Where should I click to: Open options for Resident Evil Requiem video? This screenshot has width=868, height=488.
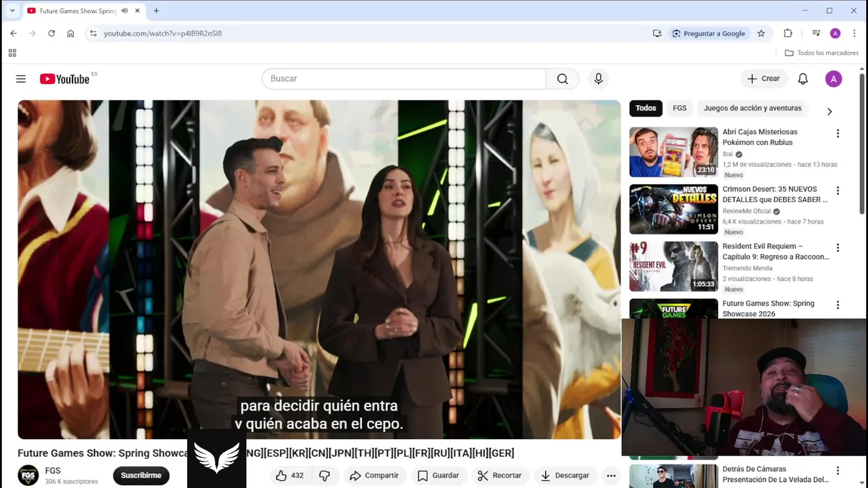point(837,248)
